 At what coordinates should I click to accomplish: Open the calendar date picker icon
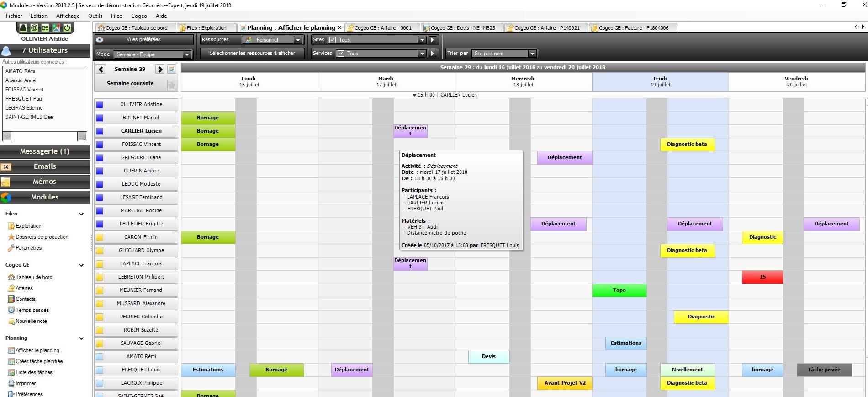172,69
